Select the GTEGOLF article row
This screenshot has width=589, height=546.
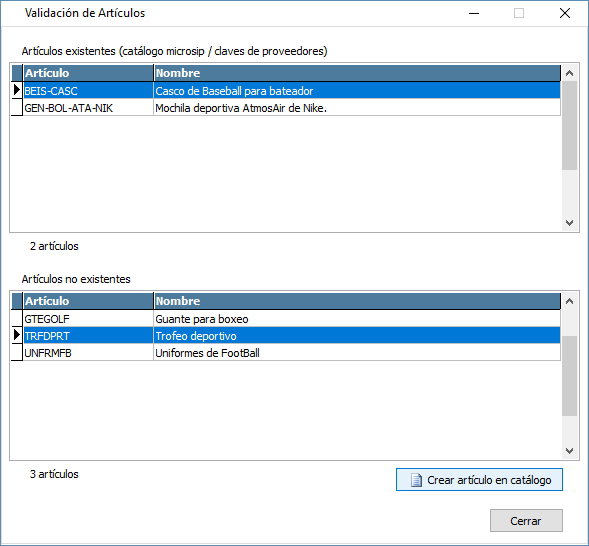(x=286, y=319)
